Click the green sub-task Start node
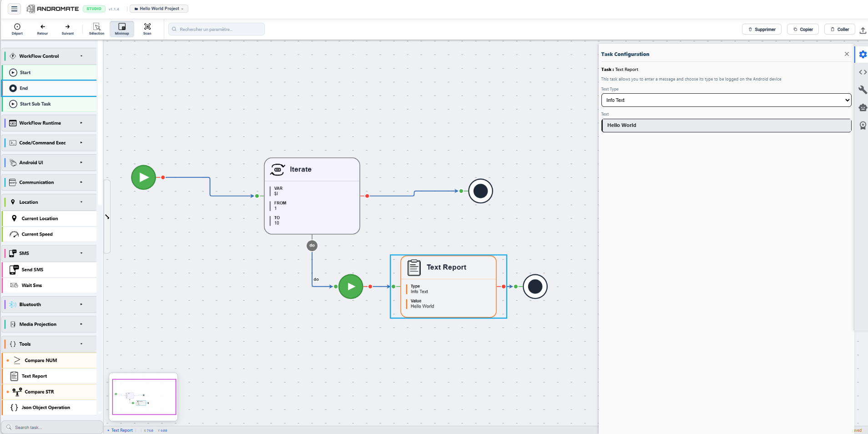 pos(351,287)
